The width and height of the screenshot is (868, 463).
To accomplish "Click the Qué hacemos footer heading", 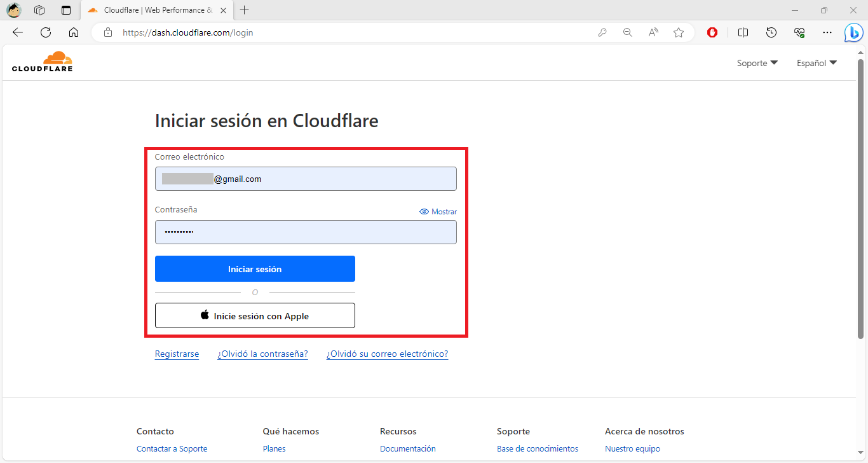I will pyautogui.click(x=290, y=431).
